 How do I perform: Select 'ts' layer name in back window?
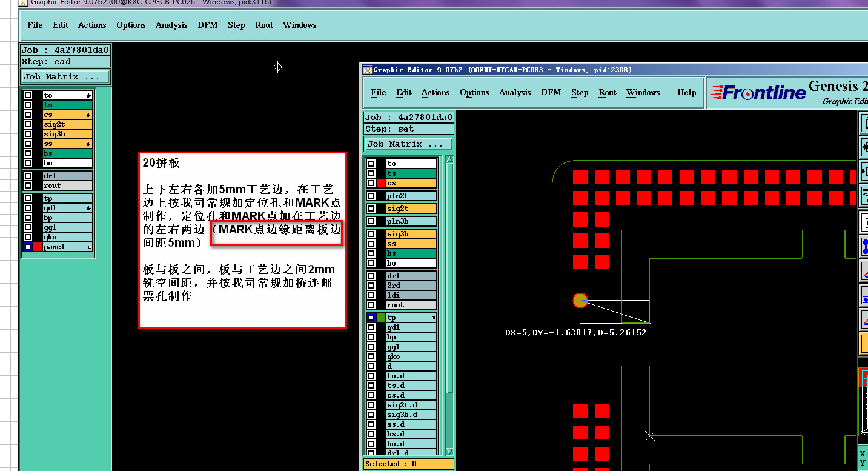[67, 105]
